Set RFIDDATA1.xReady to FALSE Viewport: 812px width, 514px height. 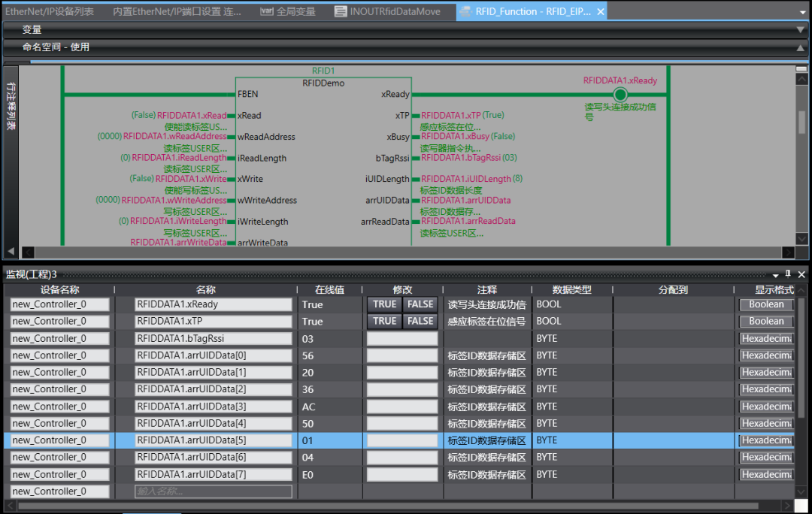(420, 304)
